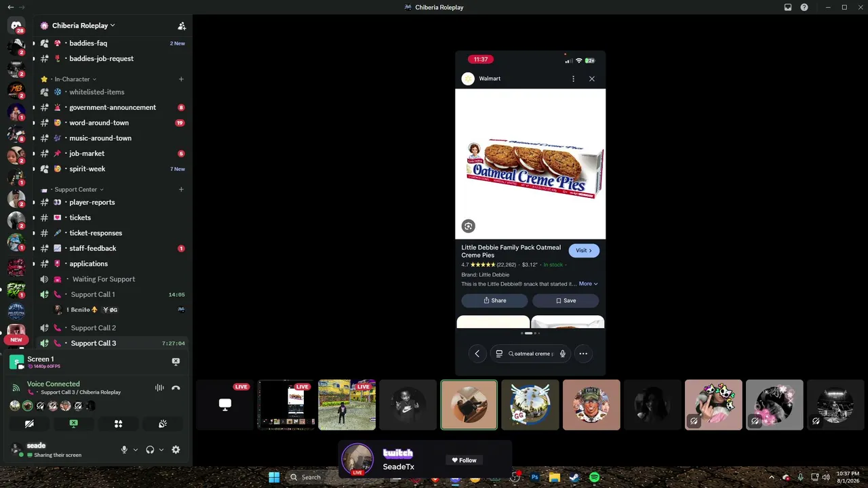This screenshot has height=488, width=868.
Task: Deafen audio with the headphones button
Action: 150,449
